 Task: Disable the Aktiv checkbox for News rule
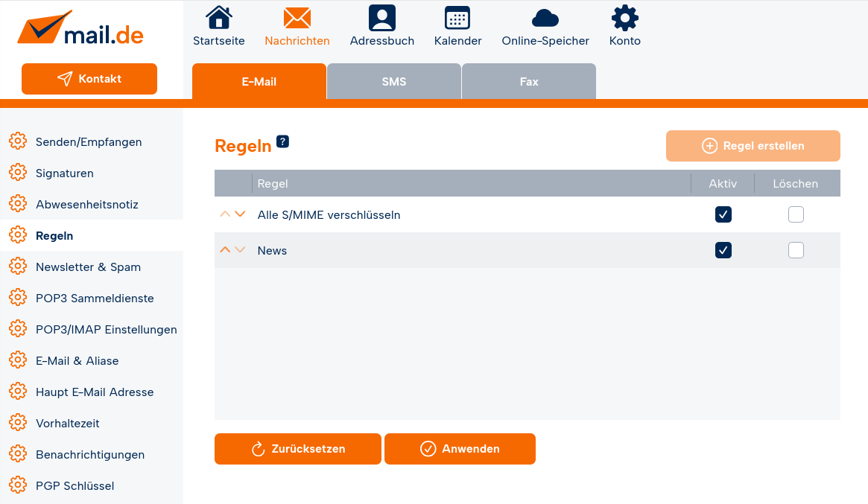pos(723,250)
